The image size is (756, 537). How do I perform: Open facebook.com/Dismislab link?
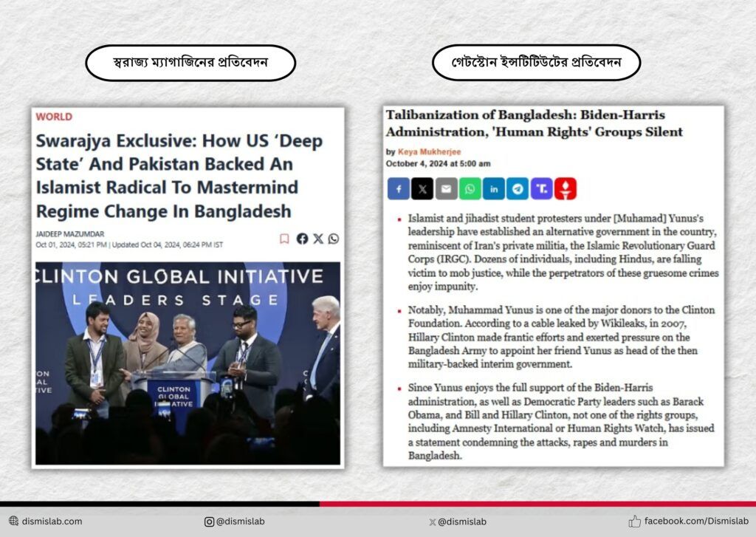[697, 521]
